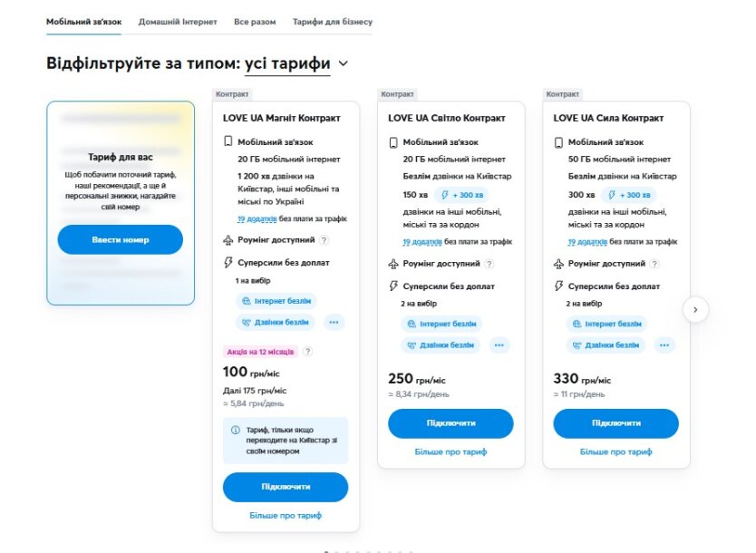This screenshot has height=553, width=756.
Task: Click the next carousel arrow
Action: (x=695, y=309)
